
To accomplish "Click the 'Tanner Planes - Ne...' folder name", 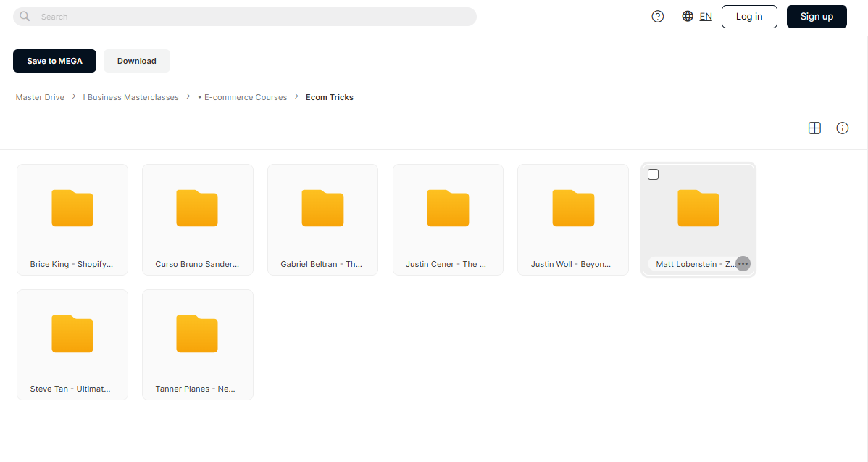I will [195, 389].
